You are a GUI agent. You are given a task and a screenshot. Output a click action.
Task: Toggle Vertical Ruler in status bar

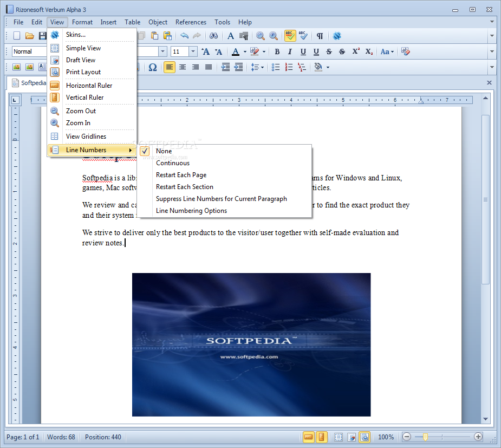point(321,437)
